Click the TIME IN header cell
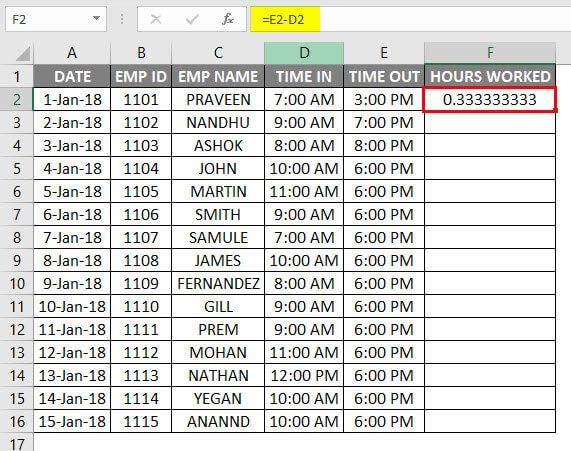 [x=304, y=77]
